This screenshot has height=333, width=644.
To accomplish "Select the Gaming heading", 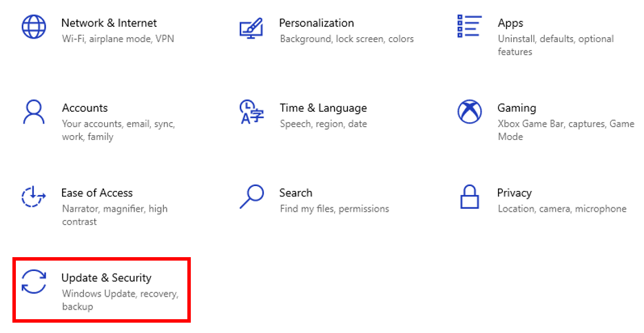I will (x=517, y=108).
